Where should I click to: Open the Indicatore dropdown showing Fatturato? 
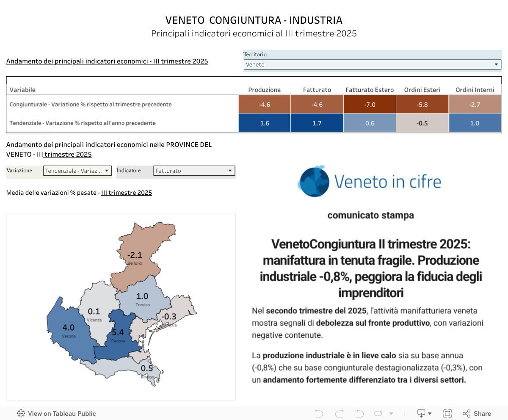point(194,171)
